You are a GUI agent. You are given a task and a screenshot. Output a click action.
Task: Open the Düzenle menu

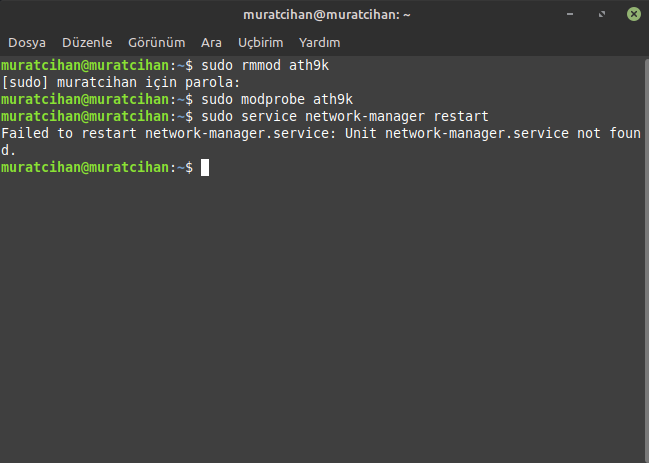click(x=87, y=43)
